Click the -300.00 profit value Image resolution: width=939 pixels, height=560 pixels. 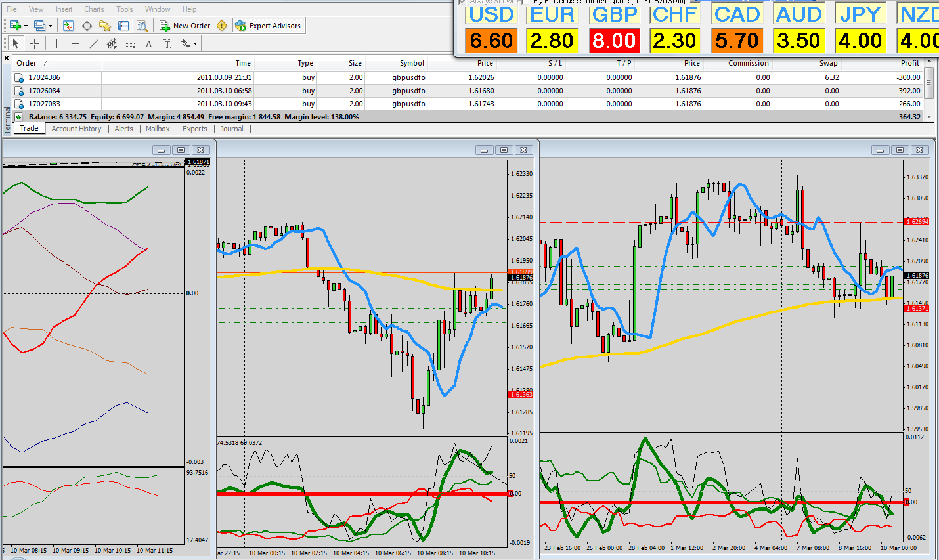click(x=909, y=77)
